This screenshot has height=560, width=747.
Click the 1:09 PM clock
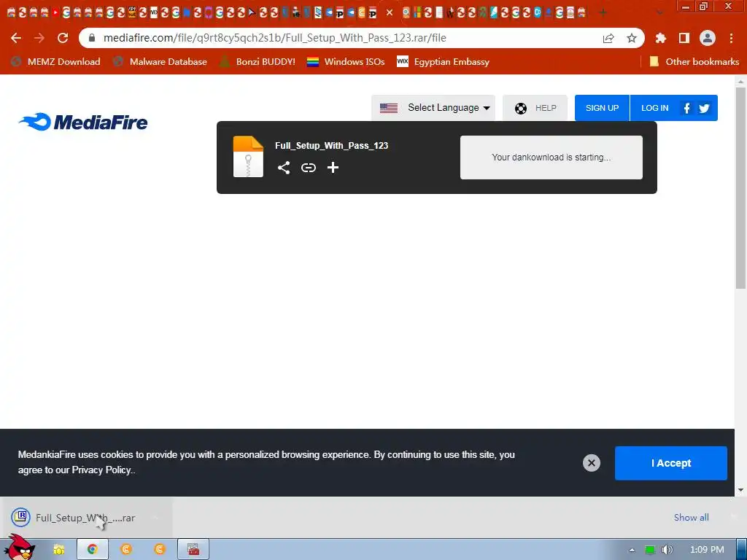(707, 550)
